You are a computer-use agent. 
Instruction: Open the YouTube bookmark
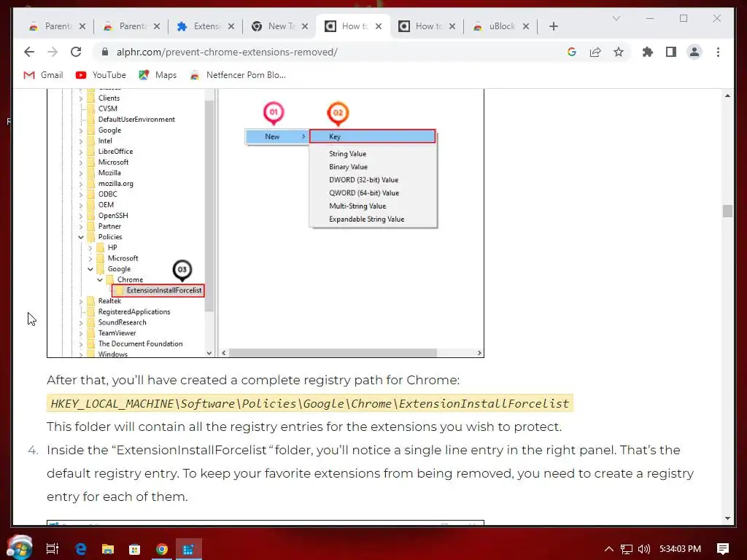click(x=101, y=75)
